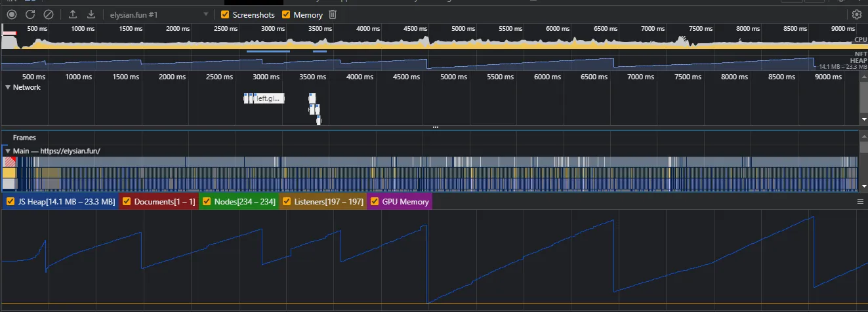This screenshot has height=312, width=868.
Task: Select the left.gl... network request
Action: [x=268, y=98]
